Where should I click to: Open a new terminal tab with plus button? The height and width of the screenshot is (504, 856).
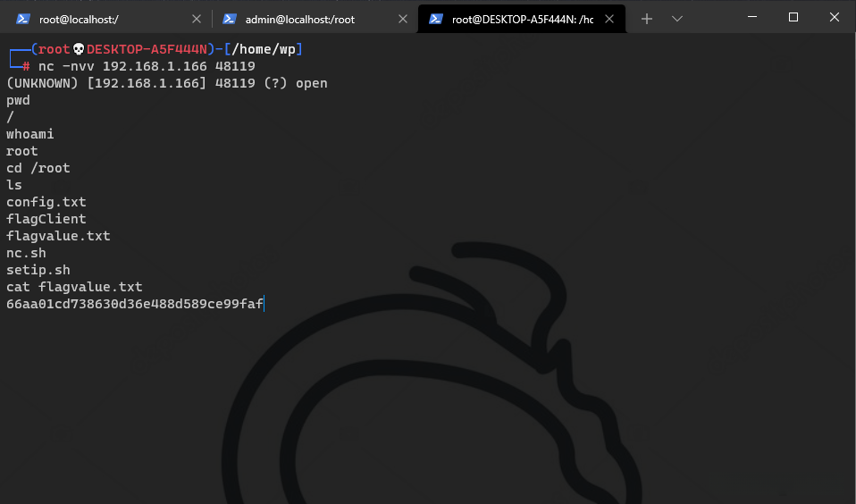(647, 19)
